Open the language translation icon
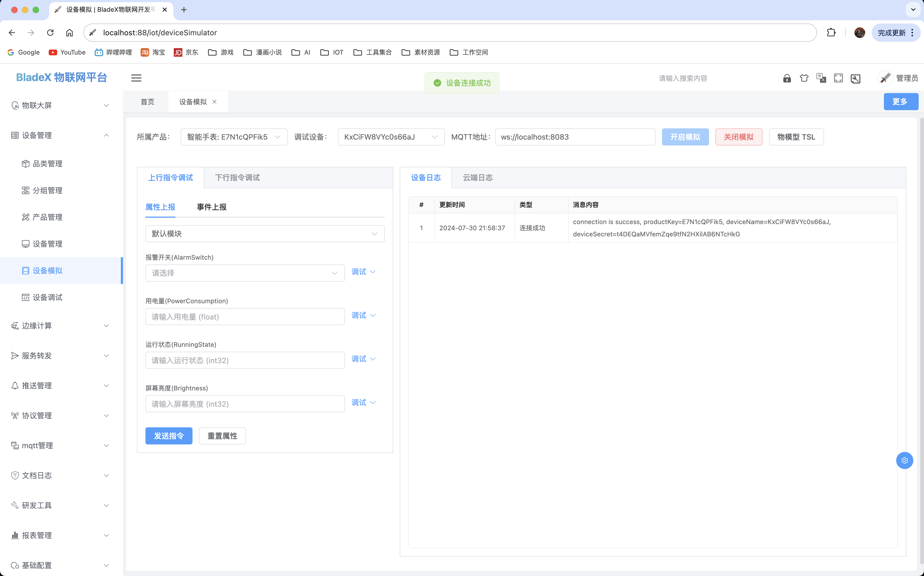 (x=821, y=78)
